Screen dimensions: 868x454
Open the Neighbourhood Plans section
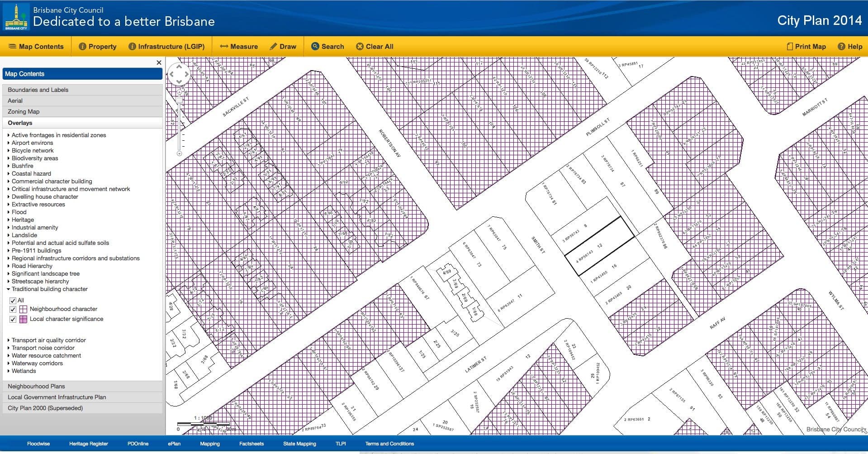coord(82,386)
